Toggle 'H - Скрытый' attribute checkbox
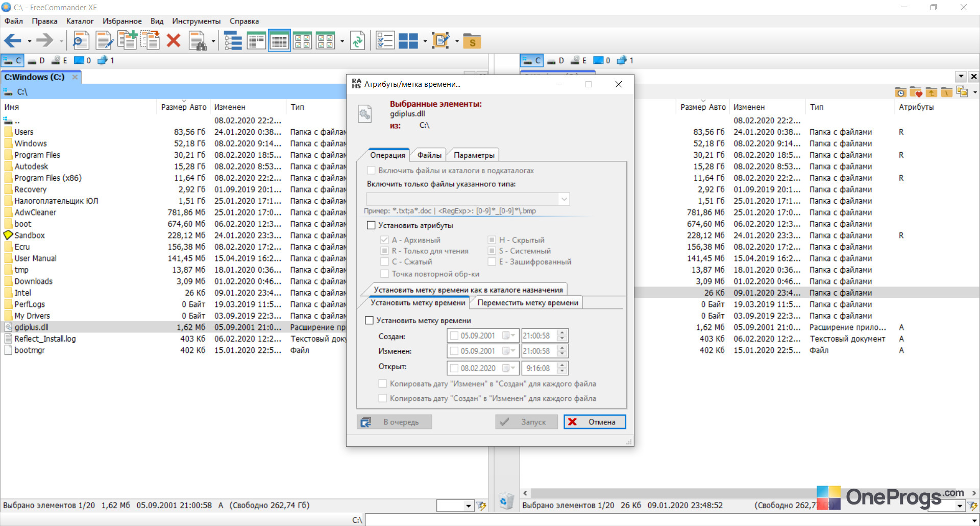This screenshot has width=980, height=526. point(492,240)
